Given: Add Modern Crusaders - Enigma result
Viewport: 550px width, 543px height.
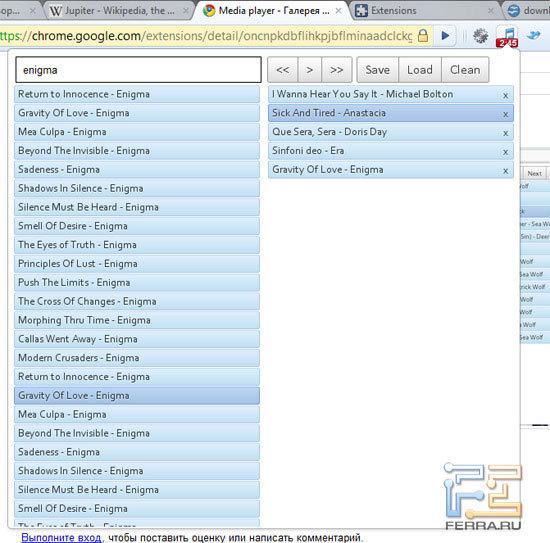Looking at the screenshot, I should [137, 358].
